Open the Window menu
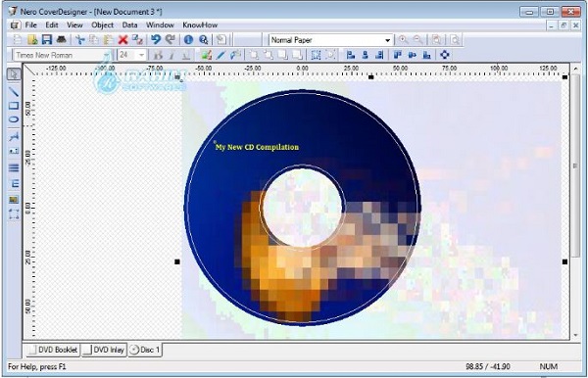 [x=160, y=25]
